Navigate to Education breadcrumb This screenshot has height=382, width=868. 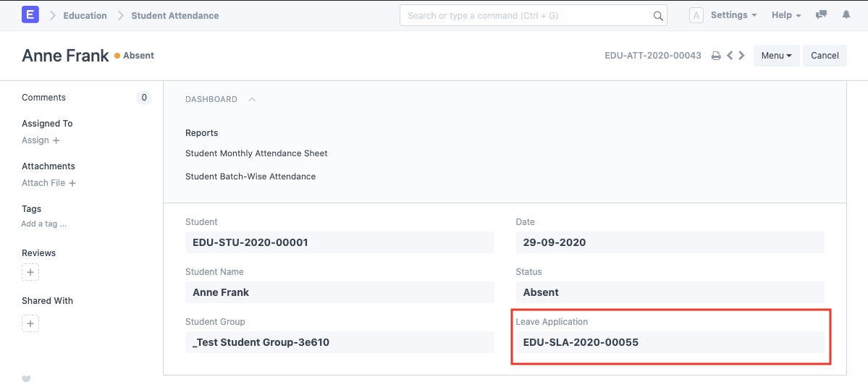pos(85,15)
